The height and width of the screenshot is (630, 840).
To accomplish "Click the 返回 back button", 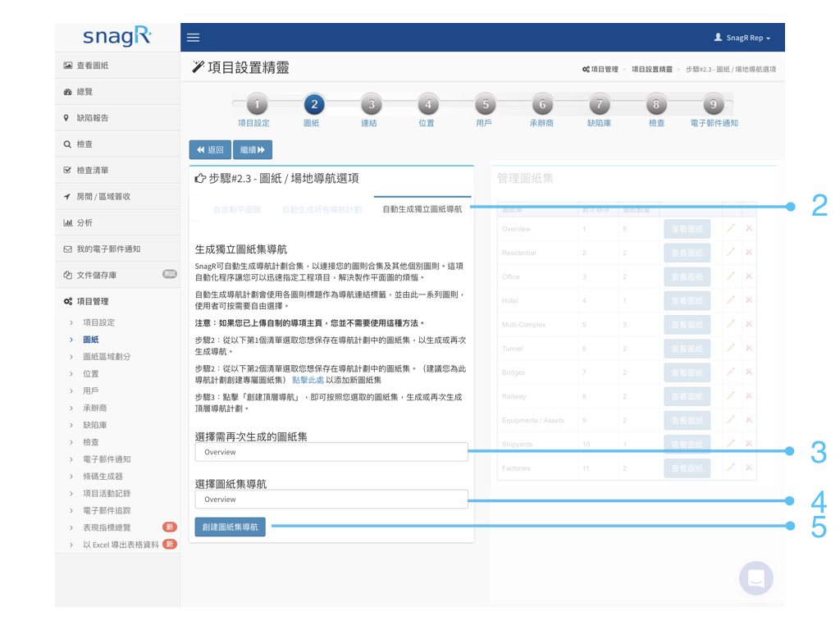I will [210, 150].
